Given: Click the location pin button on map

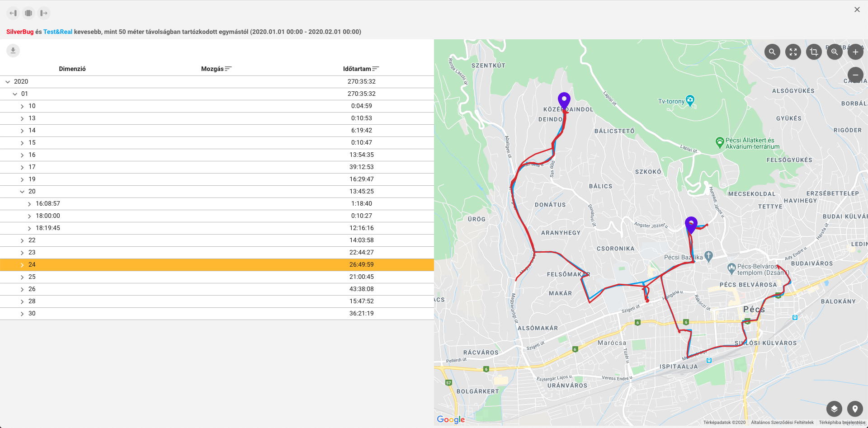Looking at the screenshot, I should [x=855, y=409].
